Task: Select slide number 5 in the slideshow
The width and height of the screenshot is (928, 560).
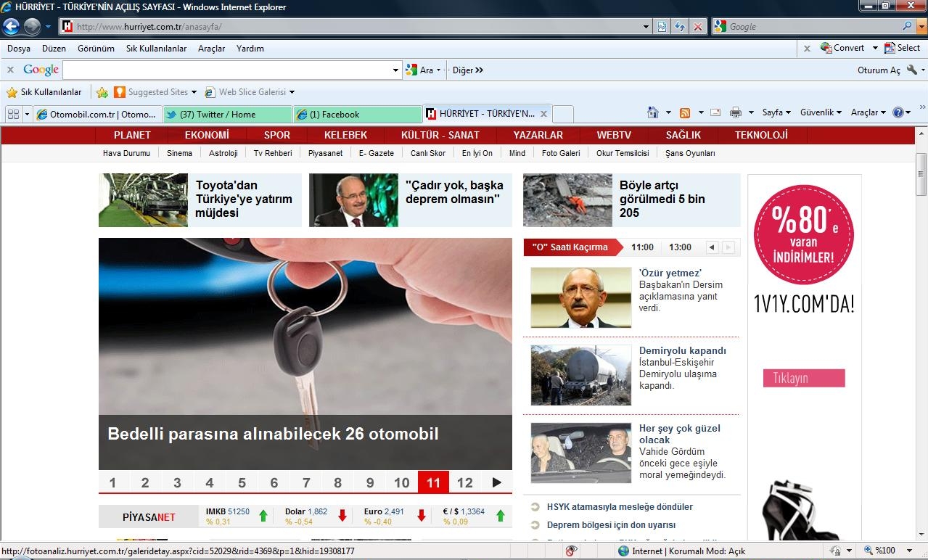Action: click(x=242, y=482)
